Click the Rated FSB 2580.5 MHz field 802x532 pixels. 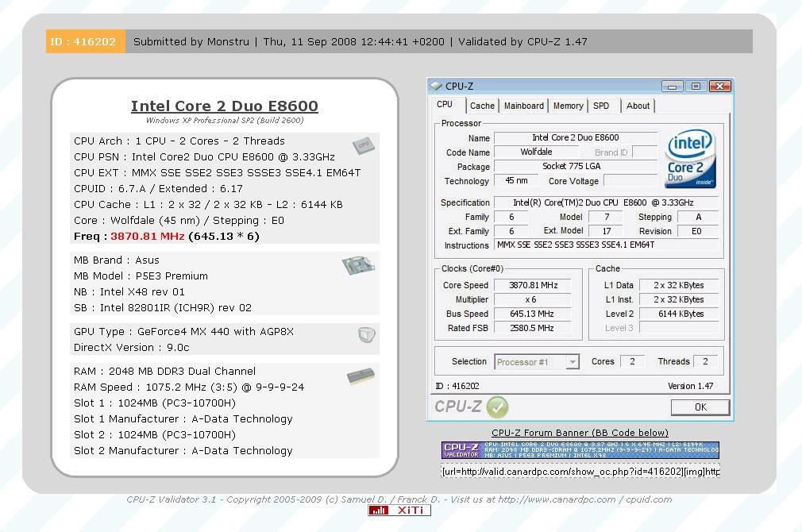(x=533, y=329)
